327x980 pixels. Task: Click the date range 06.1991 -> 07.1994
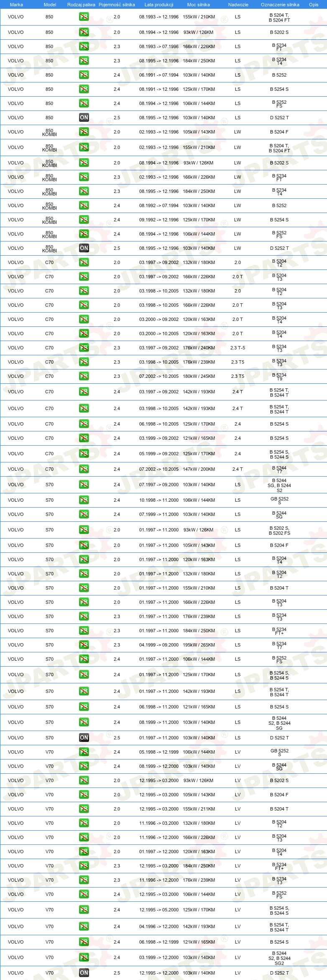click(159, 75)
